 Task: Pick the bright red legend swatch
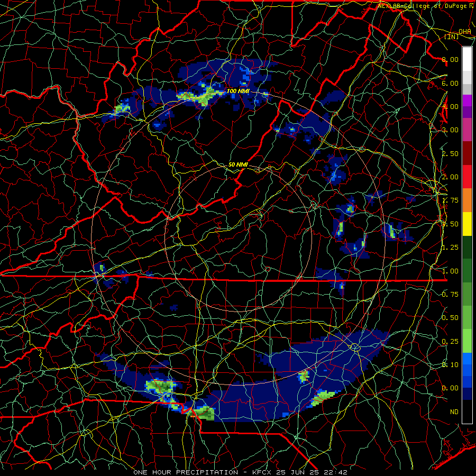(x=467, y=177)
